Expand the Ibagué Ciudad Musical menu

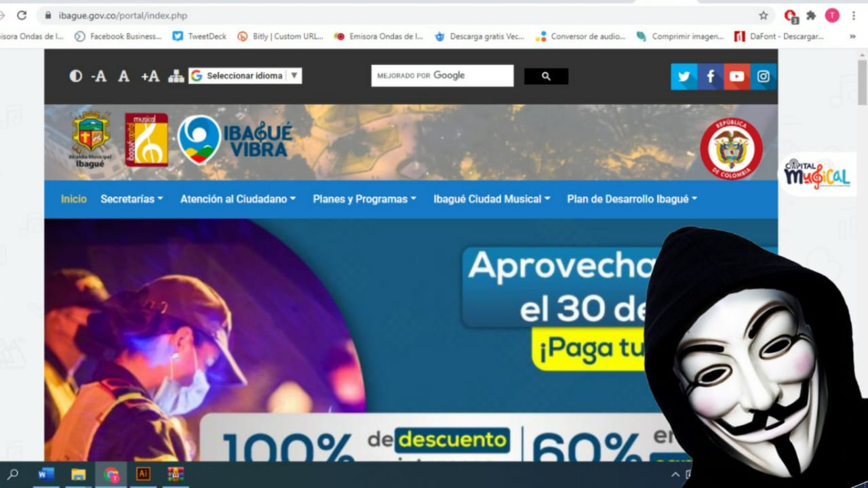coord(492,199)
